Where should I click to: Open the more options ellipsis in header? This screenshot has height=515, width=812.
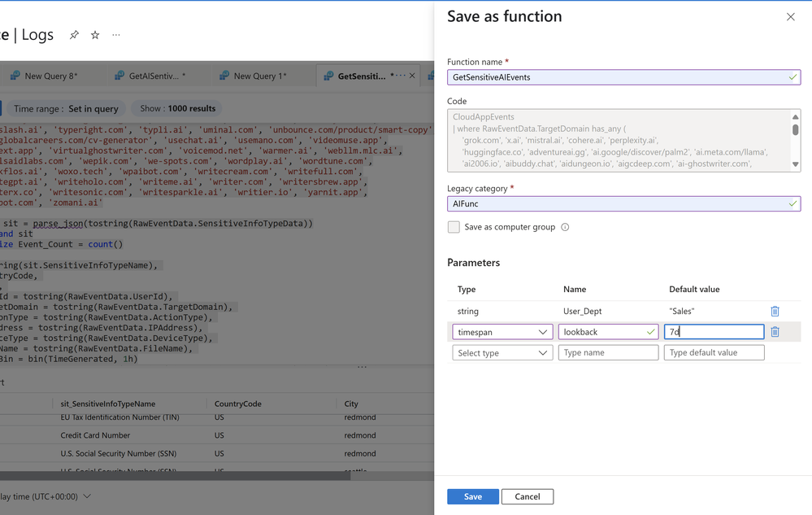[x=116, y=35]
